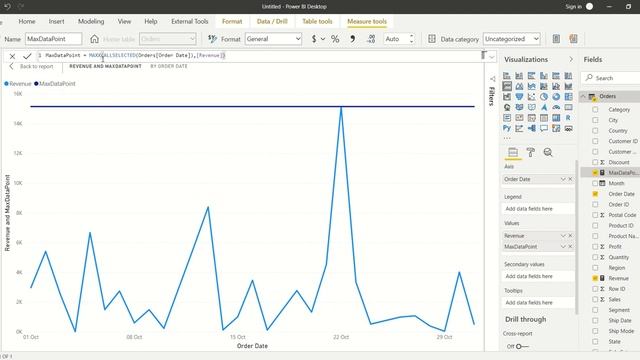Toggle the Cross-report switch
Image resolution: width=640 pixels, height=360 pixels.
[522, 346]
